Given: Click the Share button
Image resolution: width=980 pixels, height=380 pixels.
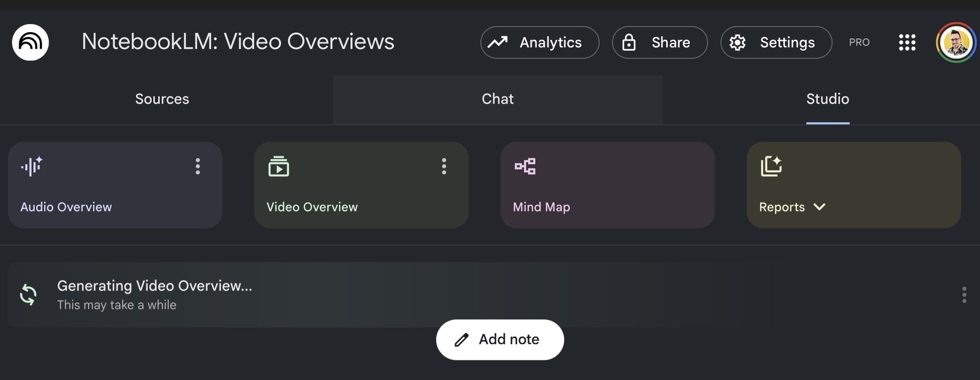Looking at the screenshot, I should (x=659, y=42).
